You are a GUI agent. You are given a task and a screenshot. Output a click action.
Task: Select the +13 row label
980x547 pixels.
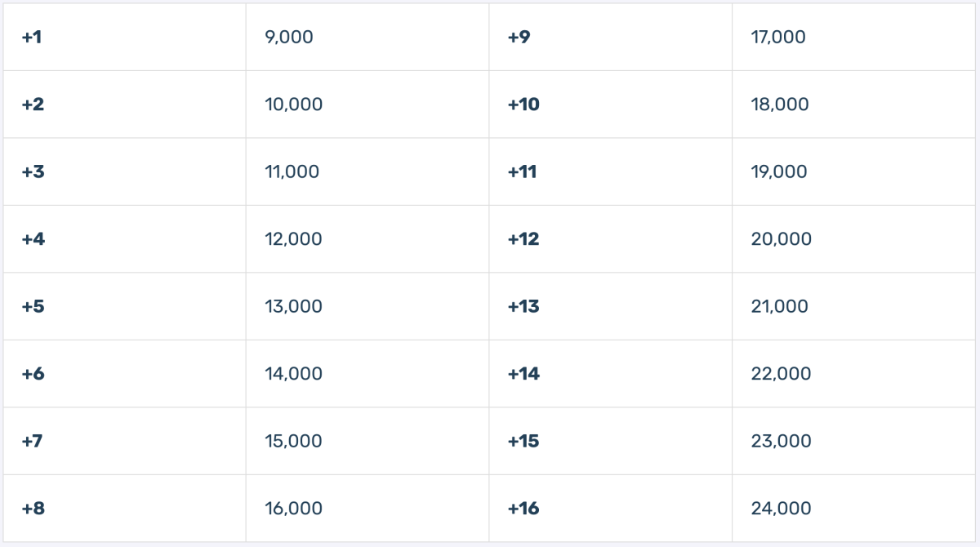[611, 306]
